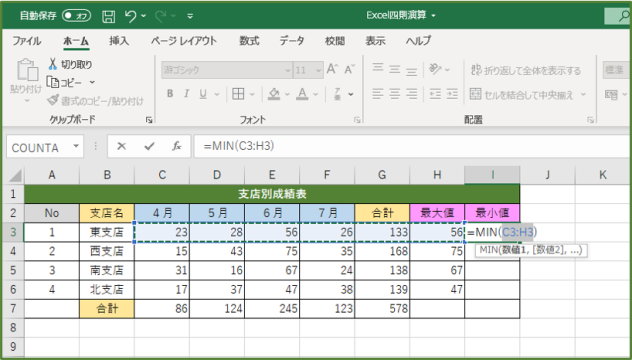This screenshot has width=632, height=360.
Task: Switch to the 表示 tab
Action: point(375,41)
